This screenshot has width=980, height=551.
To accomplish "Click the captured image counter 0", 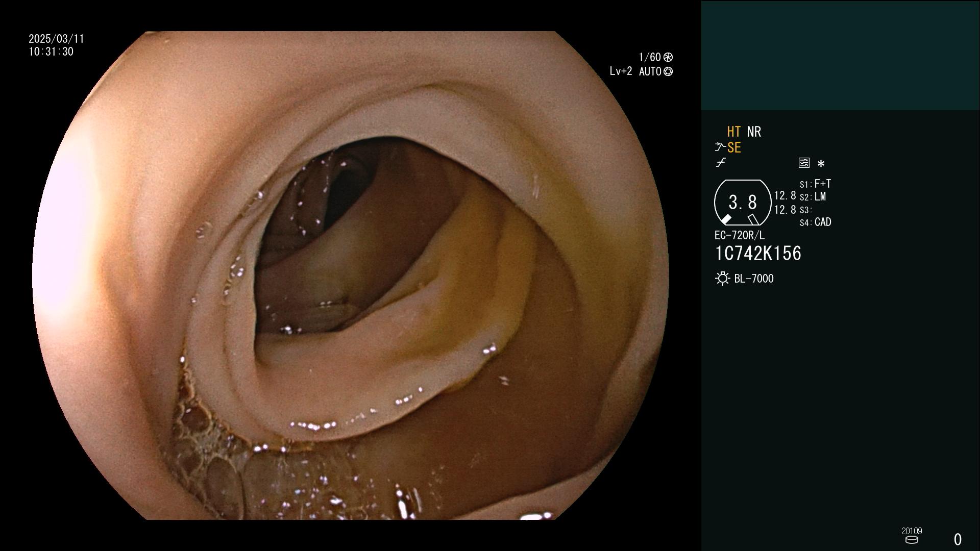I will click(x=958, y=539).
